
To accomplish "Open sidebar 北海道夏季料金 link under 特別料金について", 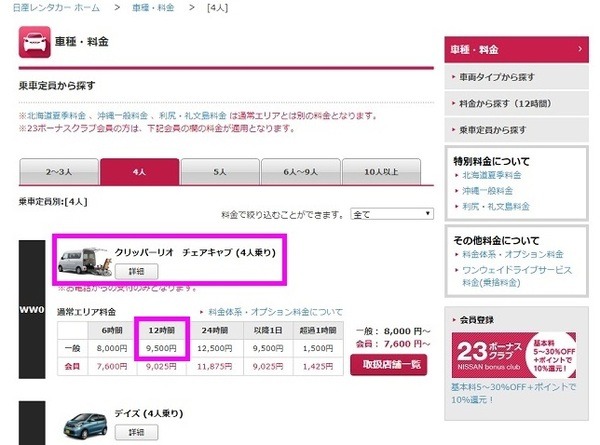I will pyautogui.click(x=492, y=175).
